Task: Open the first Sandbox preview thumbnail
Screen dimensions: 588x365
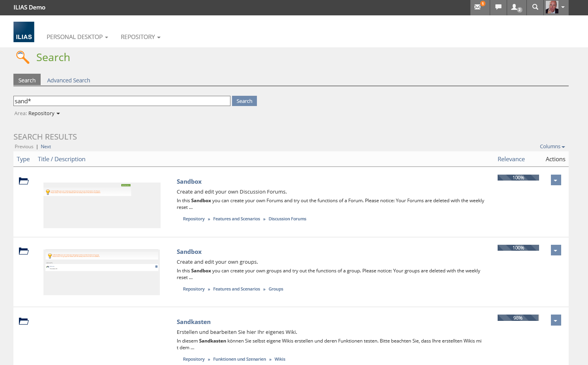Action: (102, 205)
